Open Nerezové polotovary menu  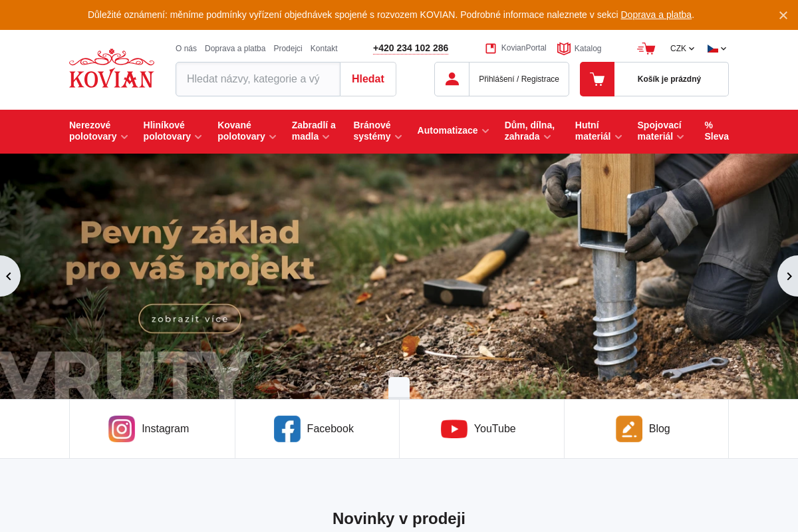coord(98,131)
